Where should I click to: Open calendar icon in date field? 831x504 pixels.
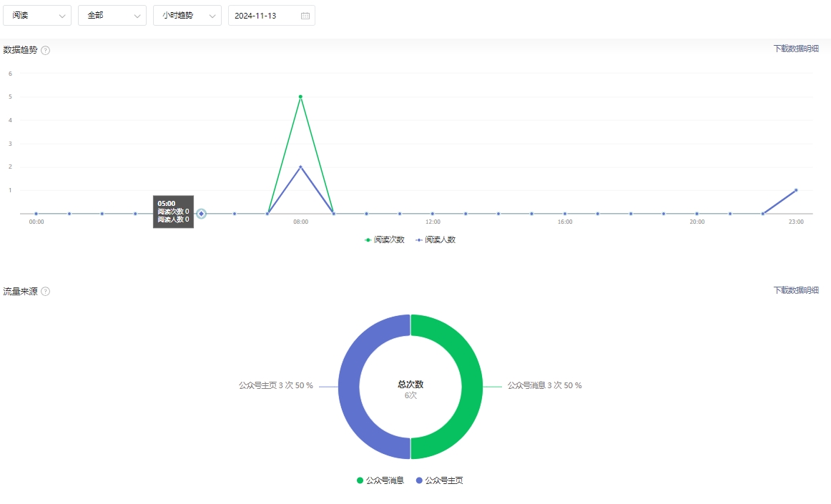tap(305, 16)
